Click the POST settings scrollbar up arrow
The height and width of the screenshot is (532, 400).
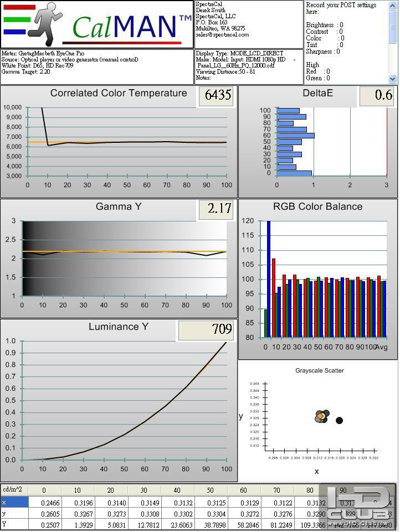[393, 6]
